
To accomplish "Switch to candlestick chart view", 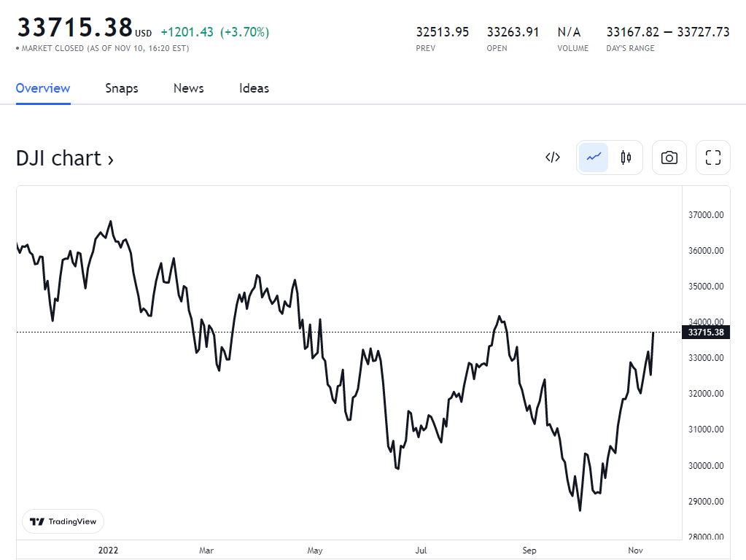I will 626,157.
